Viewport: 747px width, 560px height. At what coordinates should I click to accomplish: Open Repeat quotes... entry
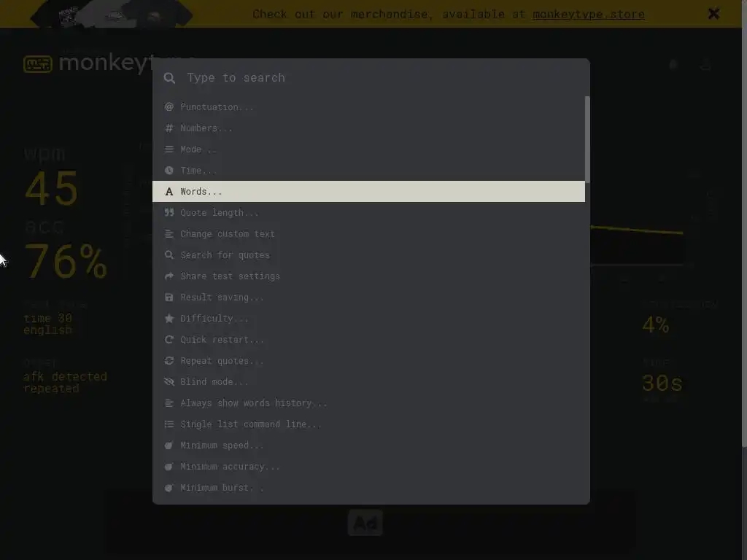pyautogui.click(x=368, y=360)
